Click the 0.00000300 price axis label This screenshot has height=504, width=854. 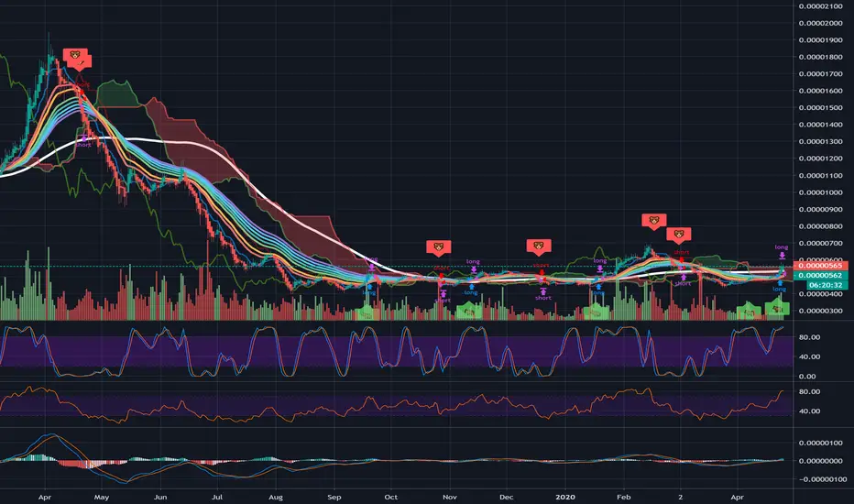tap(820, 312)
